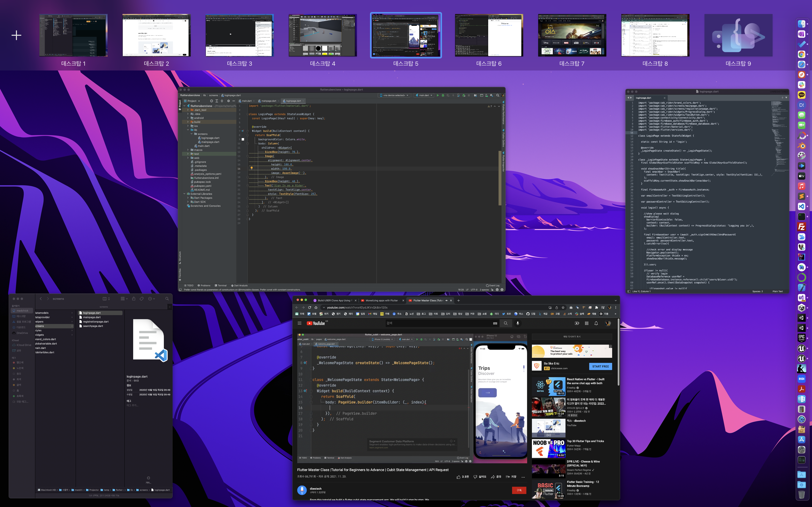Click the Chrome extensions puzzle icon
The image size is (812, 507).
pyautogui.click(x=596, y=308)
